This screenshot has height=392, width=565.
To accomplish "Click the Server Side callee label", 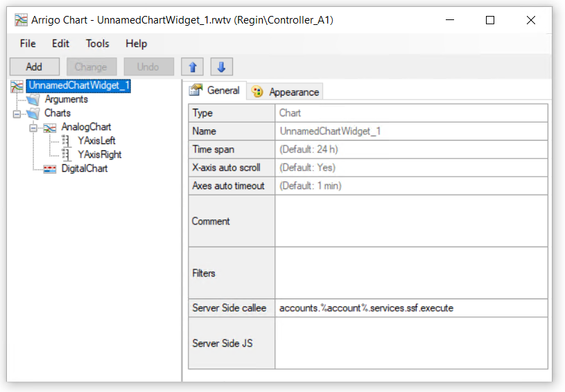I will 229,308.
